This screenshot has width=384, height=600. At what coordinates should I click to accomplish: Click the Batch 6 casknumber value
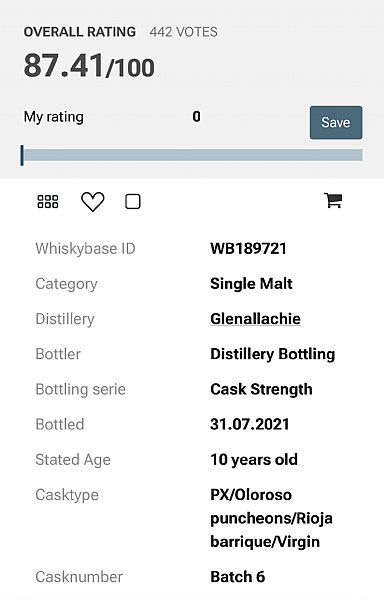[238, 577]
